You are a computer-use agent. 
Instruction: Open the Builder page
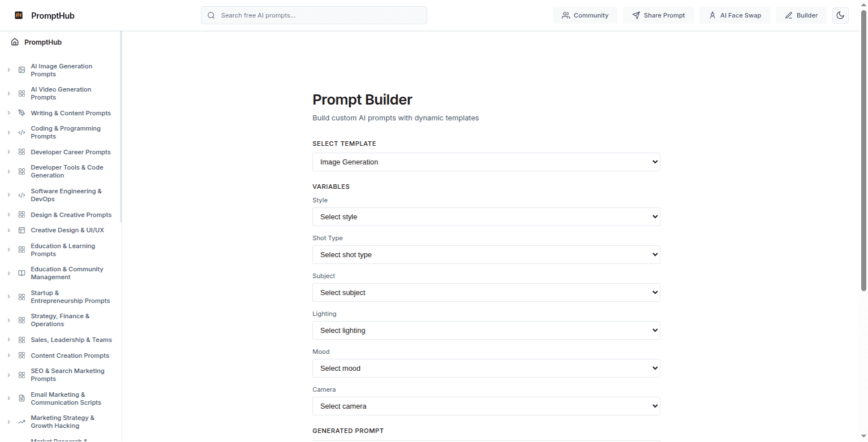pos(801,15)
